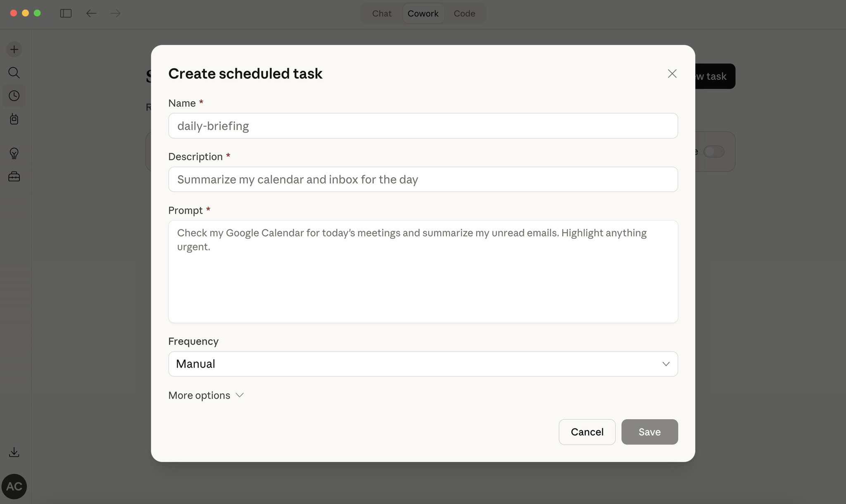Open the AC account avatar

point(14,486)
